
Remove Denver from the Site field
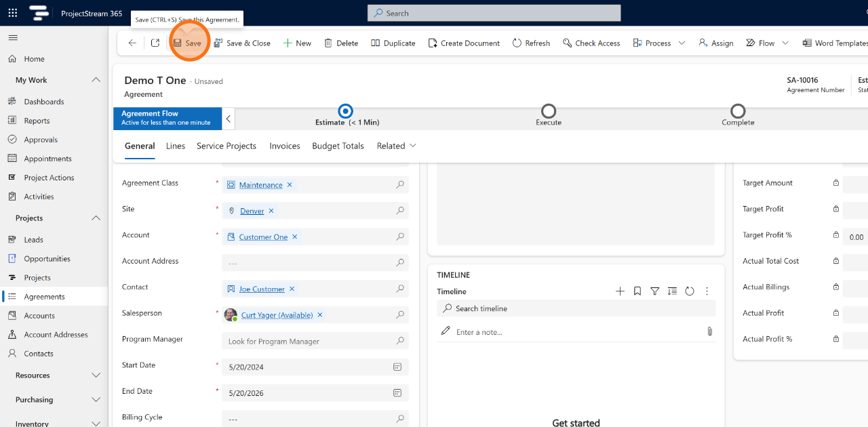coord(271,211)
